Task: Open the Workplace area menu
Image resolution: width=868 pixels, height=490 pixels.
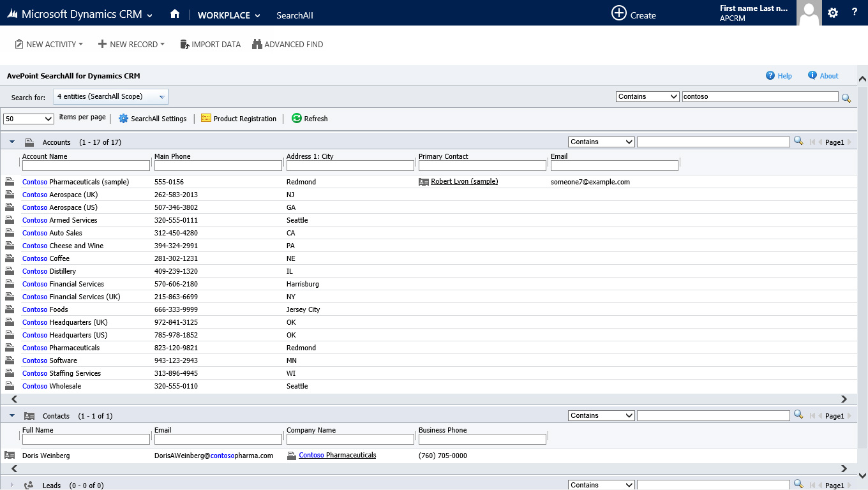Action: pyautogui.click(x=229, y=15)
